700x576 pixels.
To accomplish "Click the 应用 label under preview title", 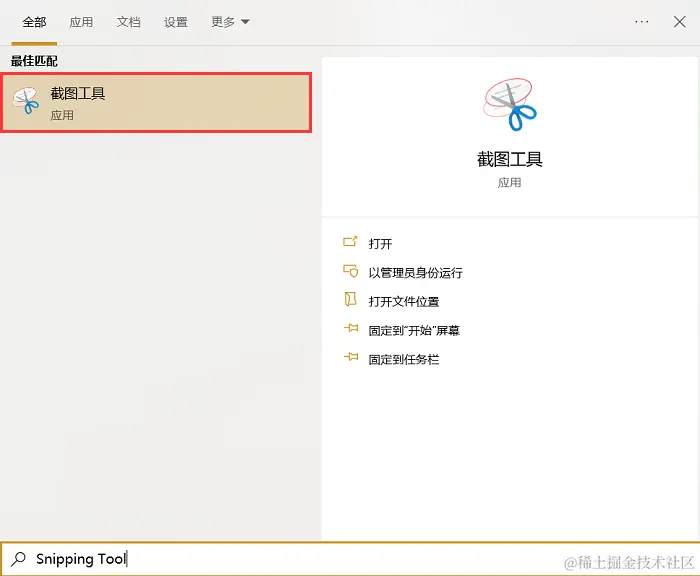I will [x=509, y=183].
